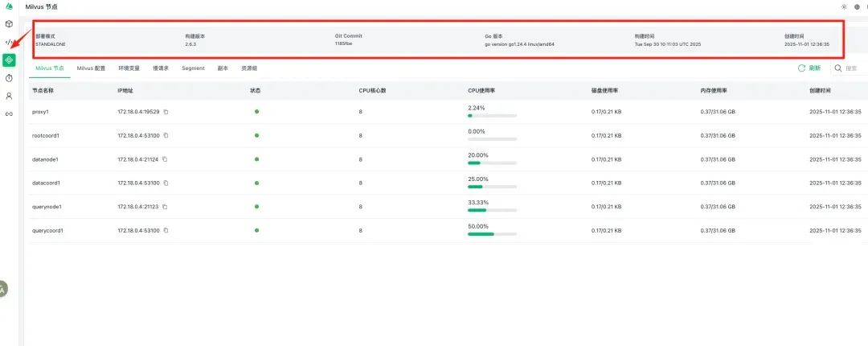Click the 刷新 refresh button
The width and height of the screenshot is (868, 346).
coord(809,69)
